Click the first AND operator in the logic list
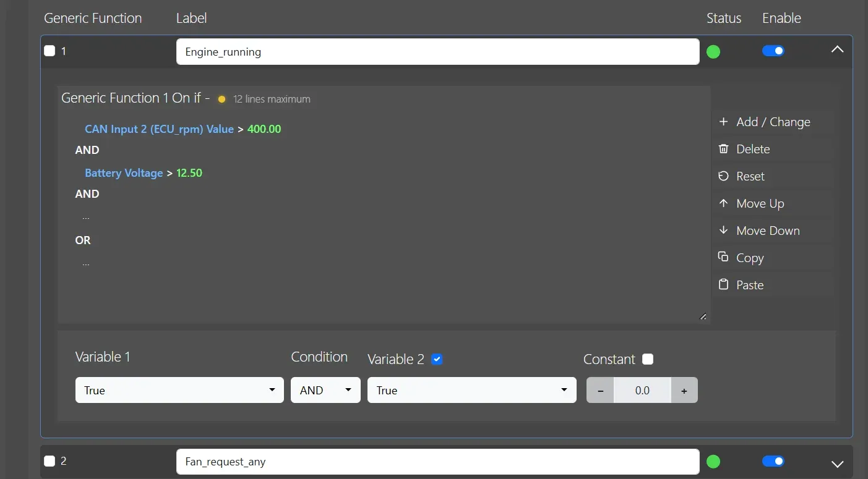Screen dimensions: 868x479 (87, 150)
